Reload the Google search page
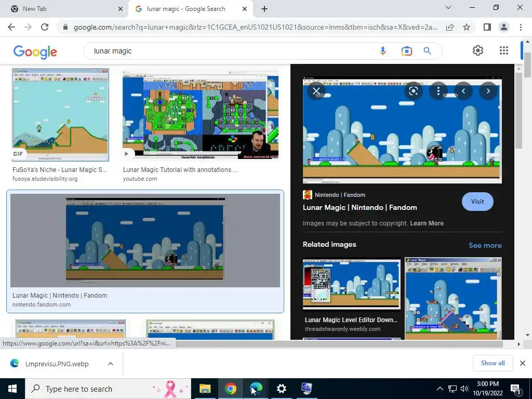The height and width of the screenshot is (399, 532). 45,27
